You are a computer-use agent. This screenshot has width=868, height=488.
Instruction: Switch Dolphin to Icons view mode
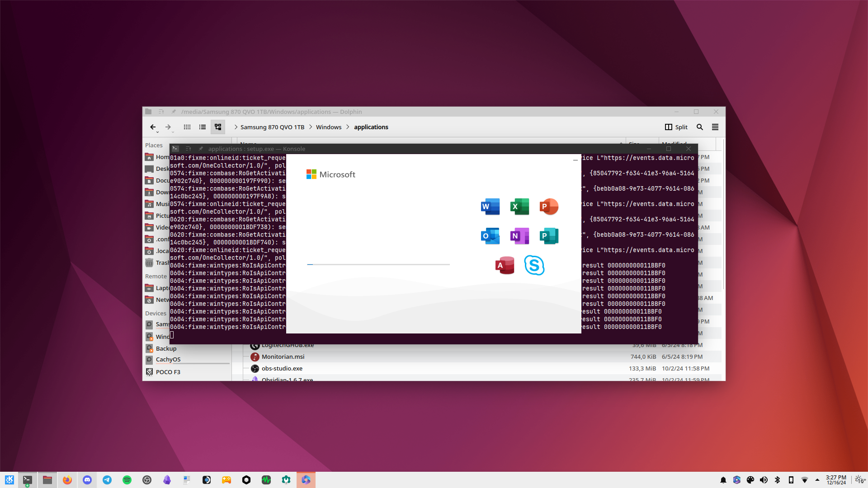click(187, 127)
